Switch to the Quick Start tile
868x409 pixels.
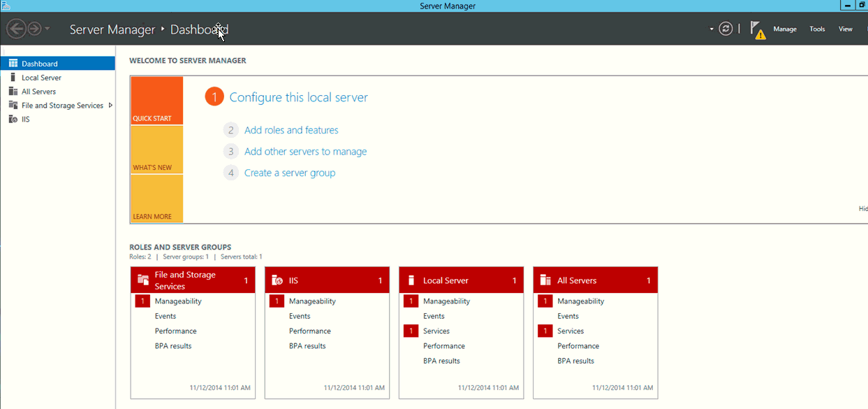(157, 101)
